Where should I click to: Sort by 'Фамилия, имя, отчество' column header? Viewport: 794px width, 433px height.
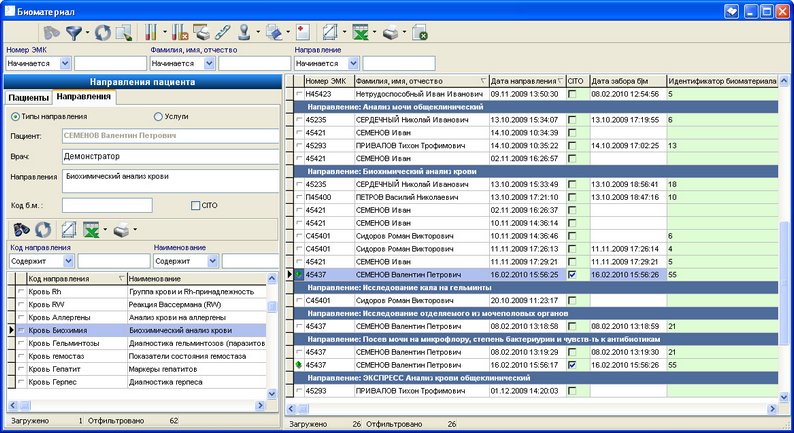pos(421,81)
